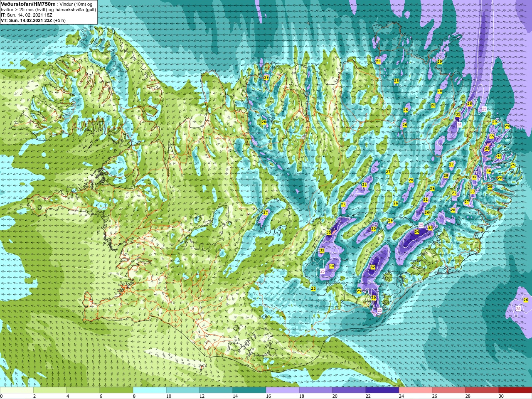
Task: Click the legend scale number 24
Action: [401, 396]
